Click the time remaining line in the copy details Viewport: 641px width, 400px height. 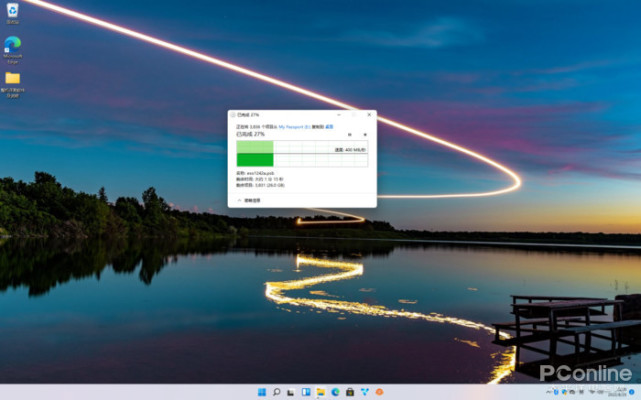(260, 179)
